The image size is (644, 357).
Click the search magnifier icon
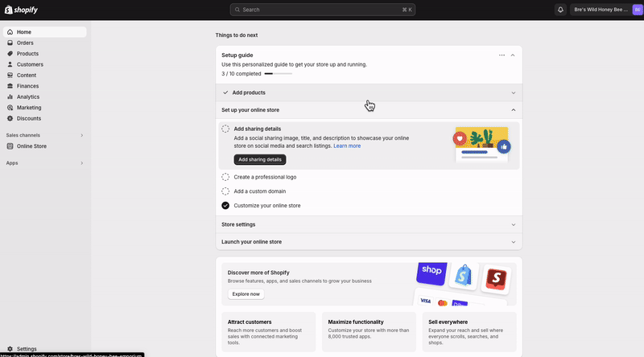click(x=237, y=10)
